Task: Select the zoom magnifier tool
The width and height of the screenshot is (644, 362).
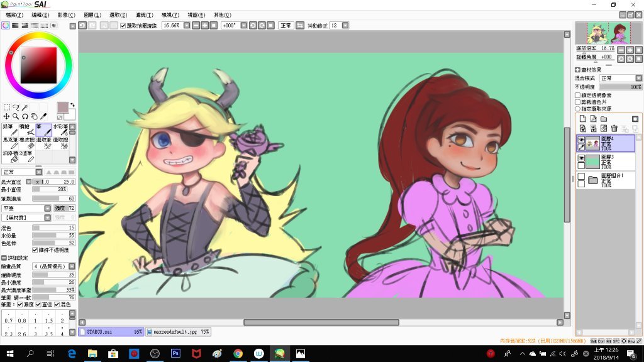Action: pyautogui.click(x=16, y=116)
